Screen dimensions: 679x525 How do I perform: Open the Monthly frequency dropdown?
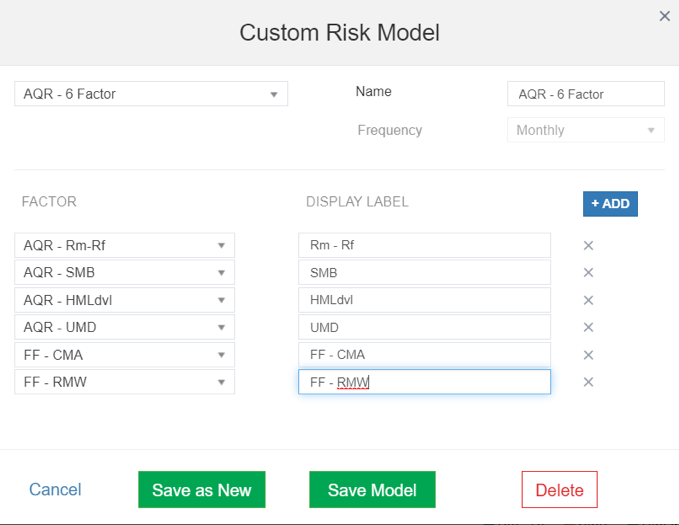(586, 130)
